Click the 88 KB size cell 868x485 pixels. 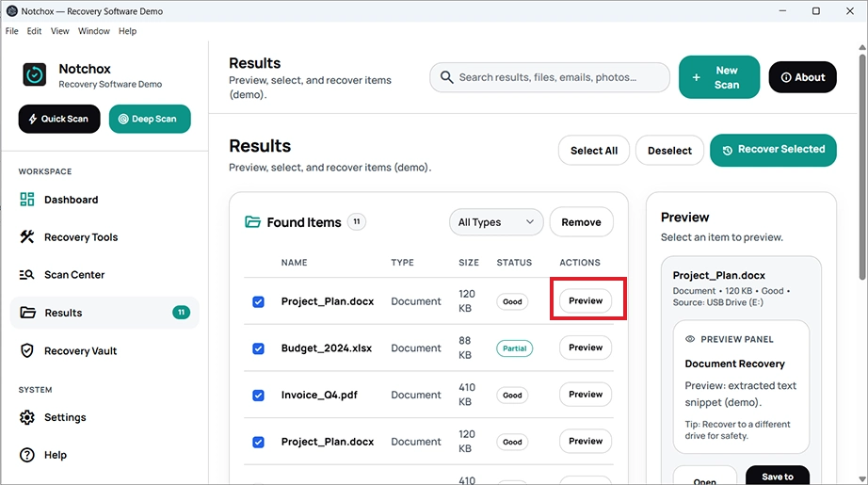coord(465,348)
